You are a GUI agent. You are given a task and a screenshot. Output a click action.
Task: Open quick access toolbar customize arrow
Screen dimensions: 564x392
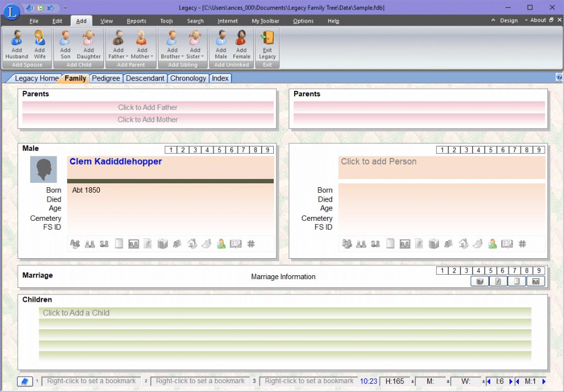tap(66, 8)
